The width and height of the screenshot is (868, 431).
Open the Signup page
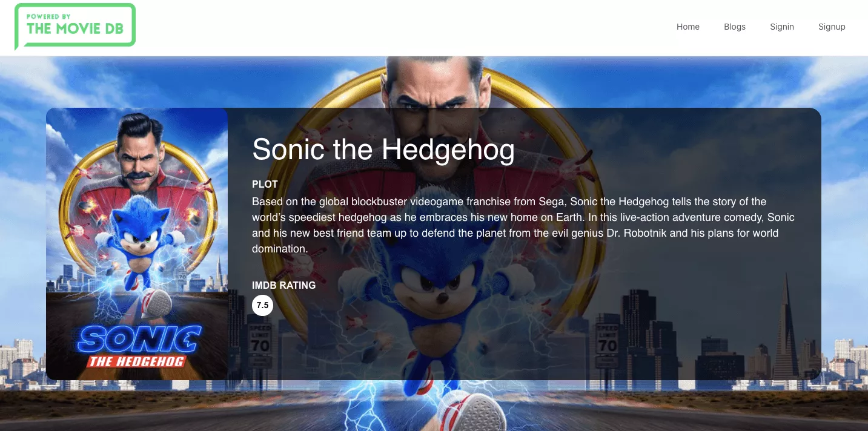pyautogui.click(x=832, y=27)
